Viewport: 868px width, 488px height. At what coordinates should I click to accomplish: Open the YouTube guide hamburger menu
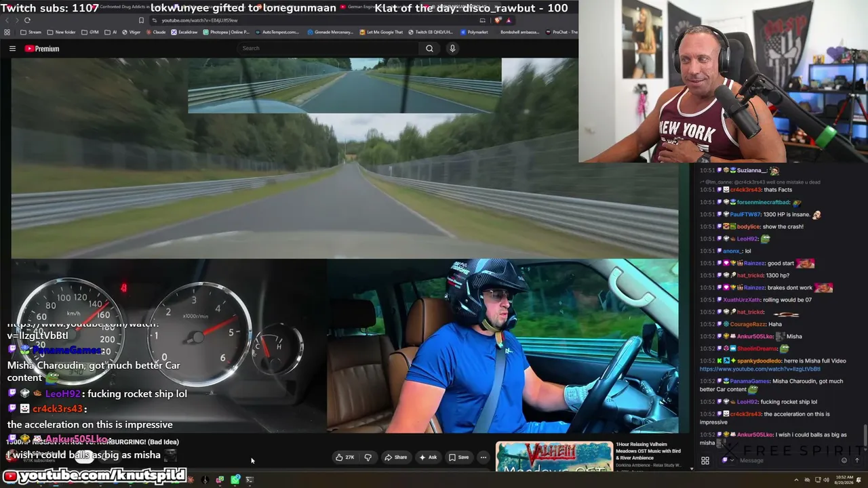coord(12,49)
